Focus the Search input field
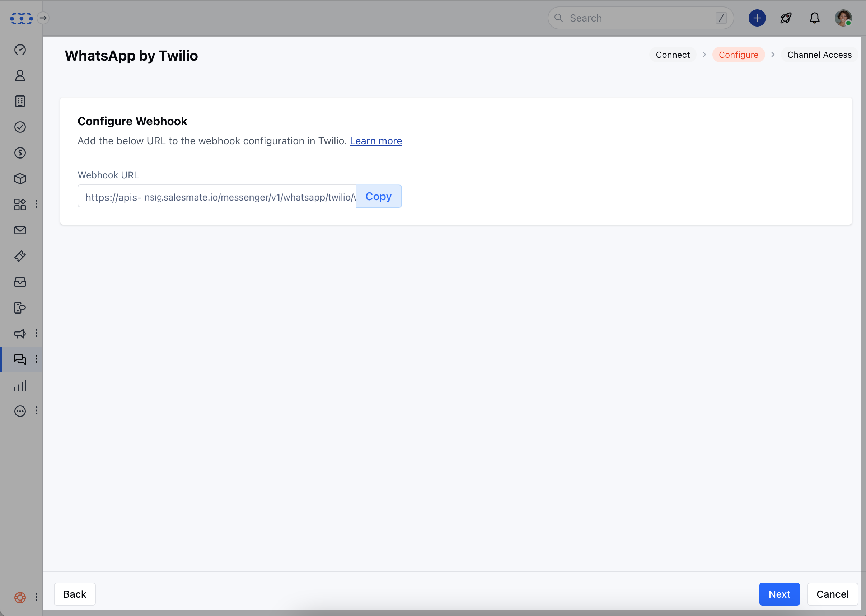866x616 pixels. (640, 18)
